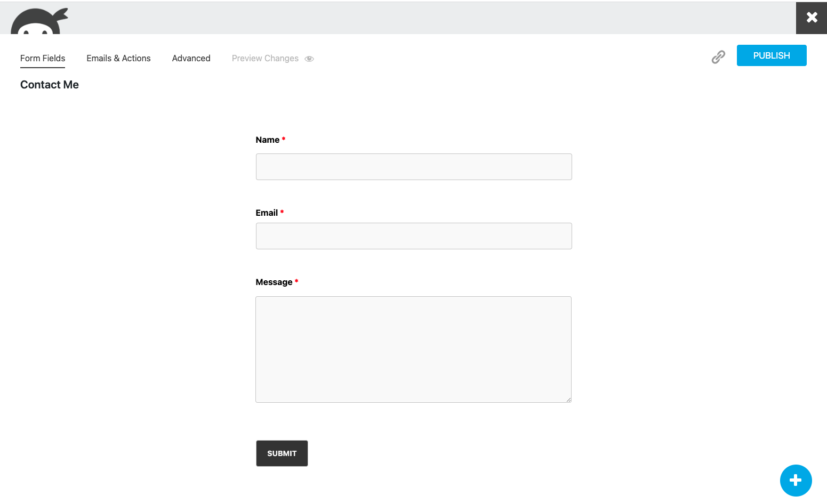827x504 pixels.
Task: Select the Name field label
Action: coord(268,140)
